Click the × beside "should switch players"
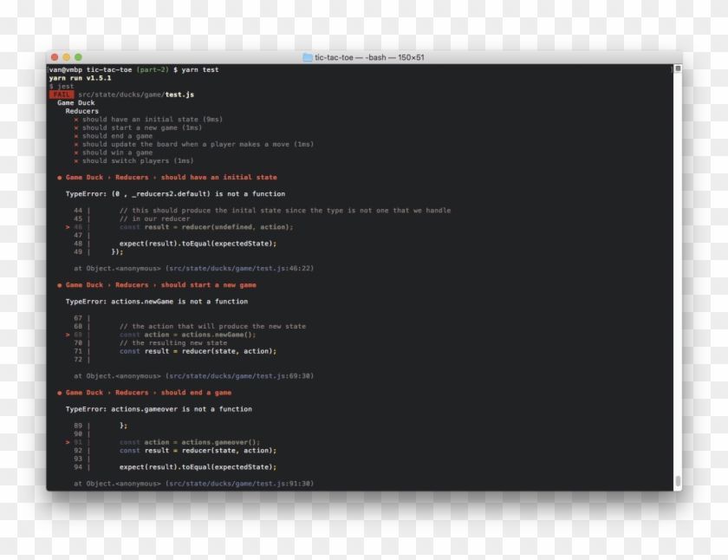 click(x=76, y=160)
